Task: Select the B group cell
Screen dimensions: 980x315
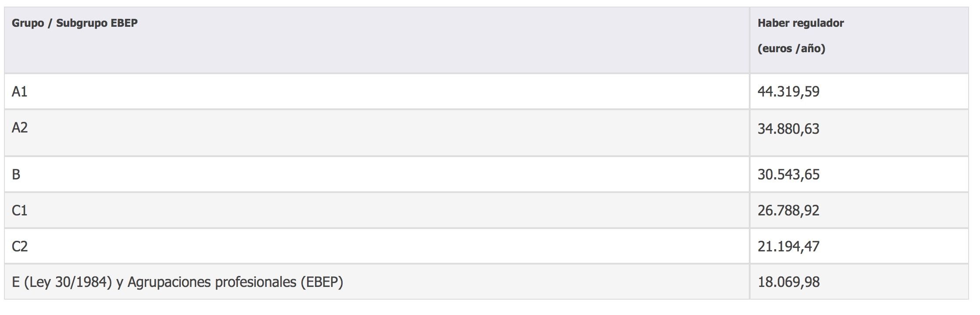Action: [16, 175]
